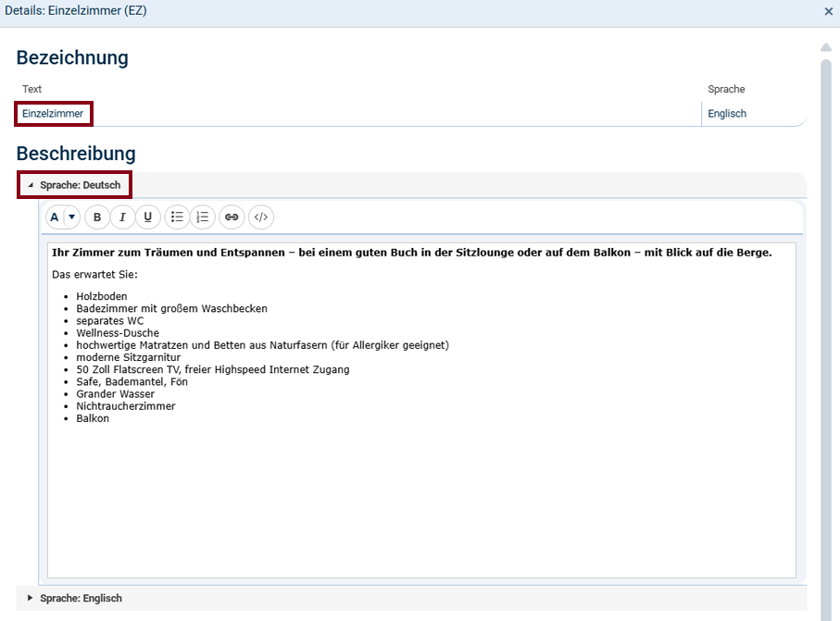Click the font color A button
The image size is (840, 621).
pos(55,217)
